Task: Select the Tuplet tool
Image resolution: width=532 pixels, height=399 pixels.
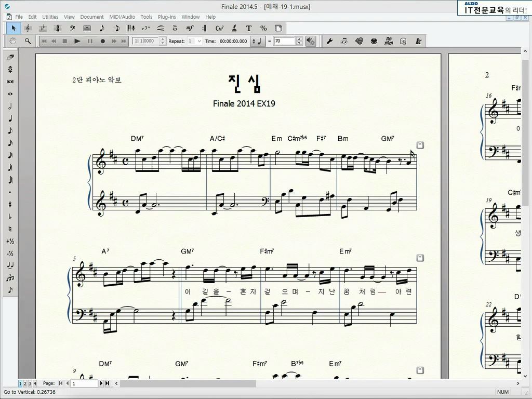Action: pyautogui.click(x=146, y=28)
